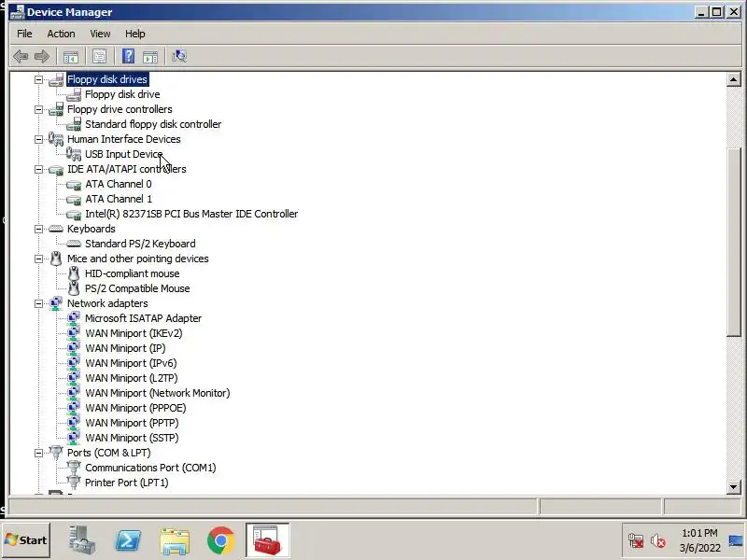Viewport: 747px width, 560px height.
Task: Select Human Interface Devices category
Action: [123, 139]
